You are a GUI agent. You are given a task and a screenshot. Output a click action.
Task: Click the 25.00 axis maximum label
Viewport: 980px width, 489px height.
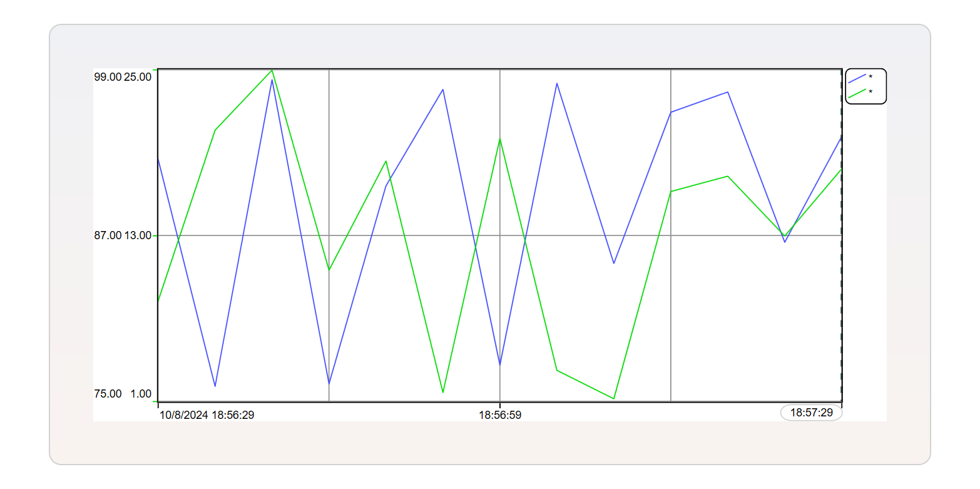(138, 77)
